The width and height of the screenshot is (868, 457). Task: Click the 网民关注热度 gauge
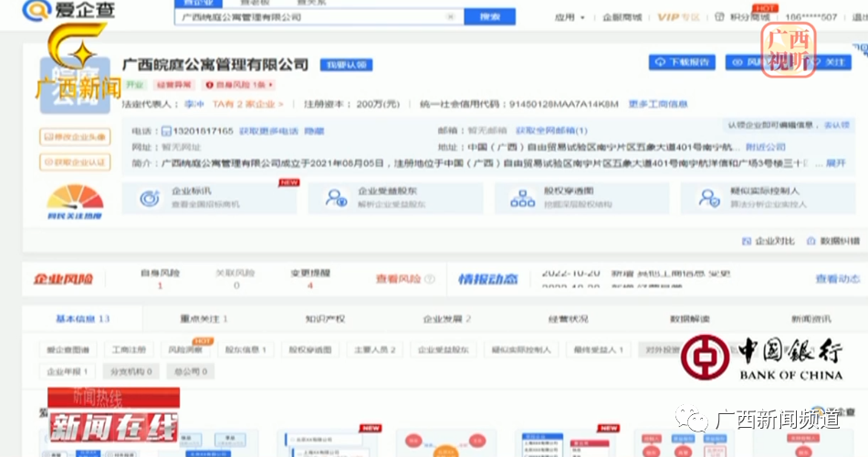click(75, 202)
